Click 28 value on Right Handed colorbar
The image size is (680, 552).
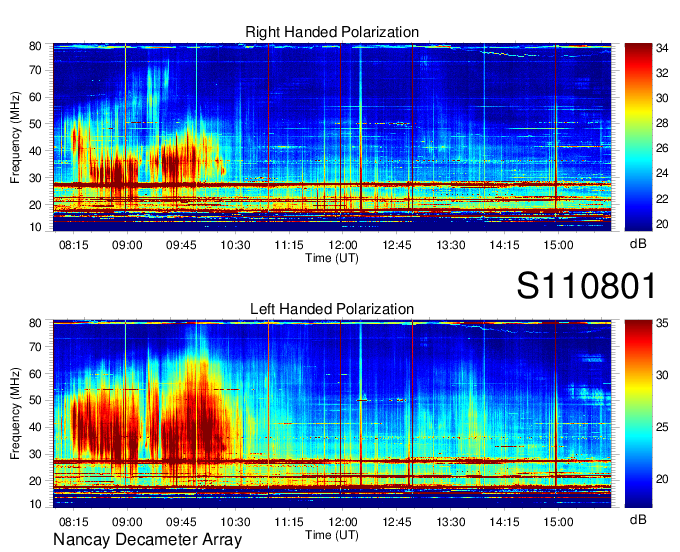pyautogui.click(x=662, y=124)
